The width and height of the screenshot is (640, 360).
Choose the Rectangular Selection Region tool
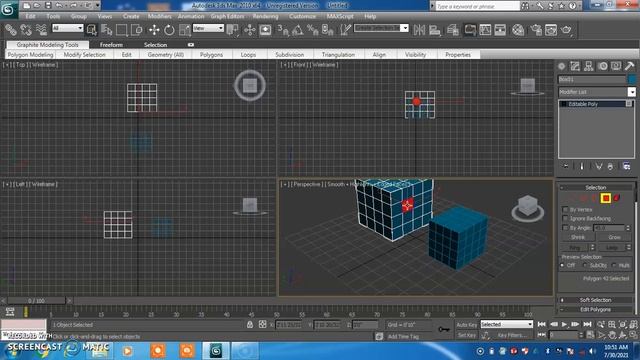click(122, 30)
